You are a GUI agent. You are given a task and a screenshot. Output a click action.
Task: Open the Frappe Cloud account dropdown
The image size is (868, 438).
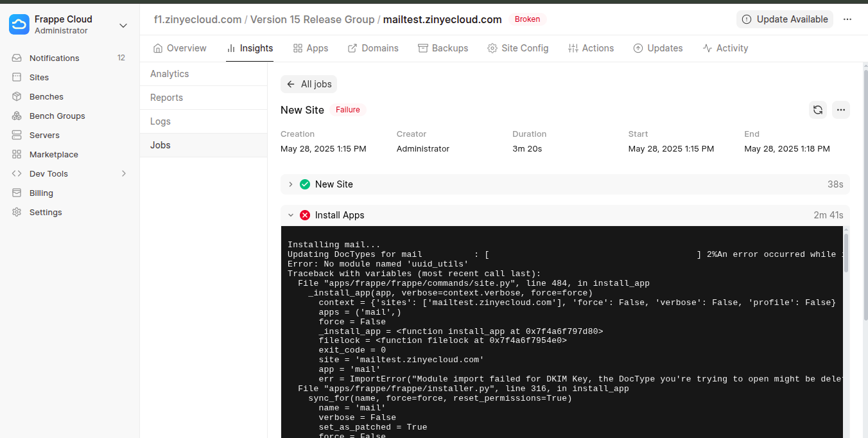tap(69, 25)
